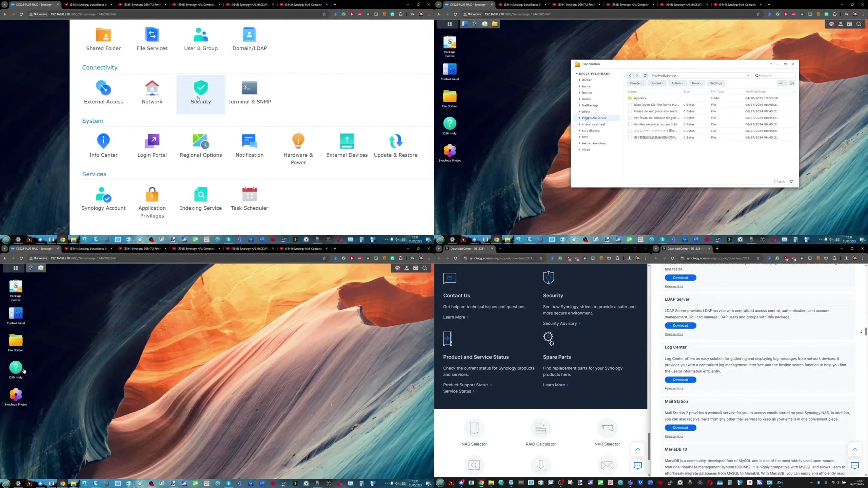Open Info Center in Control Panel
Screen dimensions: 868x488
coord(103,145)
